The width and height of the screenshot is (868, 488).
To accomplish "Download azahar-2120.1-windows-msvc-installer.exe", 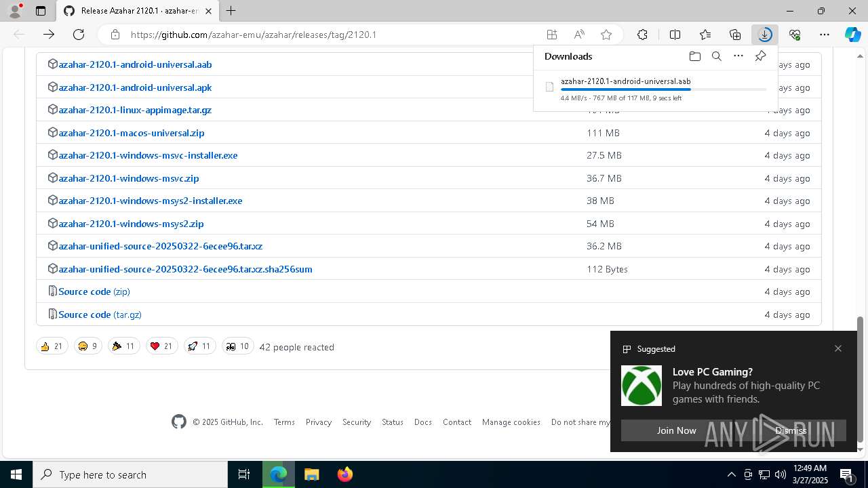I will pos(148,155).
